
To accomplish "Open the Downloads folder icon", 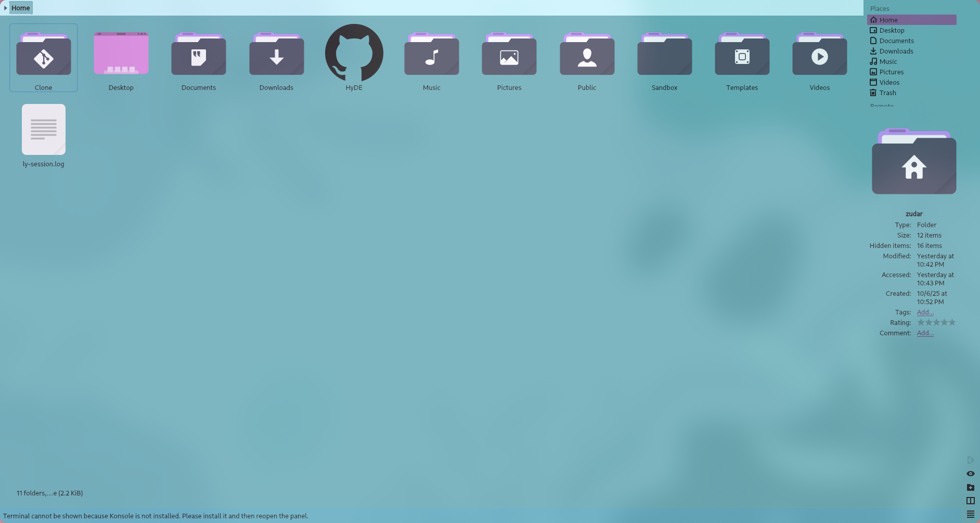I will point(276,55).
